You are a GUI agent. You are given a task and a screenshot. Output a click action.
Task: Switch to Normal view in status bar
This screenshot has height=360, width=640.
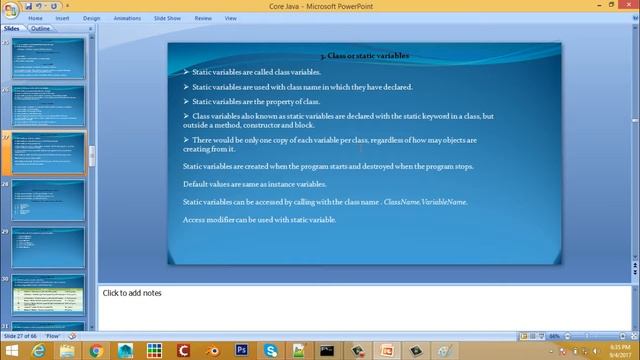pyautogui.click(x=523, y=336)
